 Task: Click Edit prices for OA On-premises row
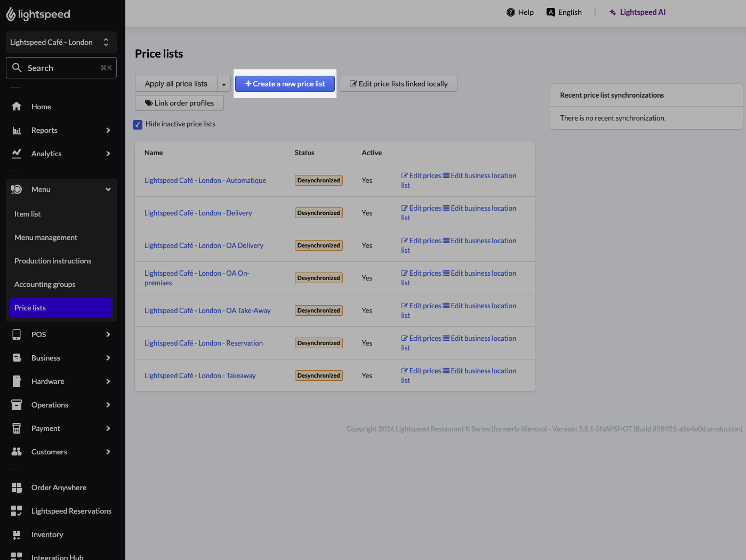tap(421, 273)
